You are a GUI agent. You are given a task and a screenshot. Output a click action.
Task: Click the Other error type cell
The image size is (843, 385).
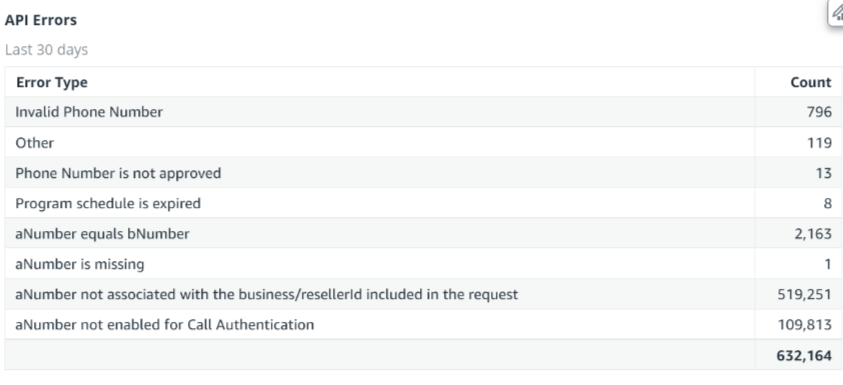point(34,142)
